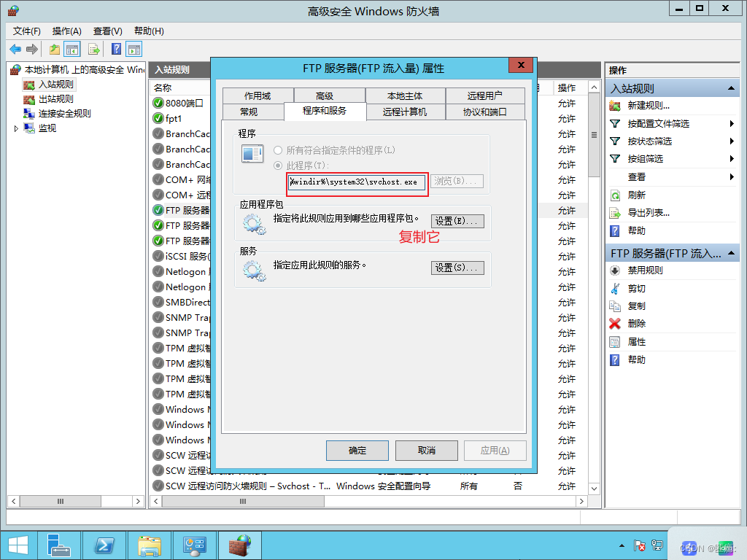This screenshot has width=747, height=560.
Task: Click 新建规则... in Actions pane
Action: (649, 106)
